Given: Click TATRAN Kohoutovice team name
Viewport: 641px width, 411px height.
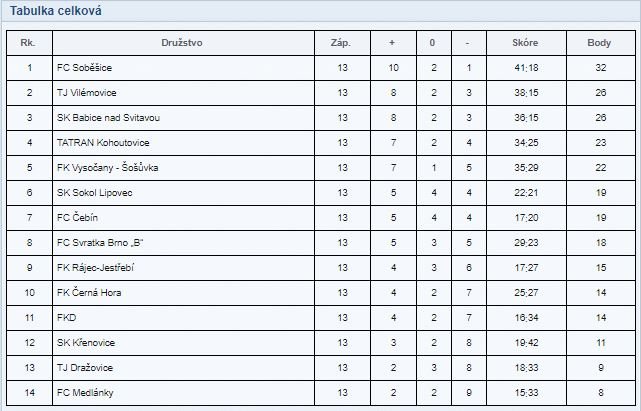Looking at the screenshot, I should click(x=103, y=142).
